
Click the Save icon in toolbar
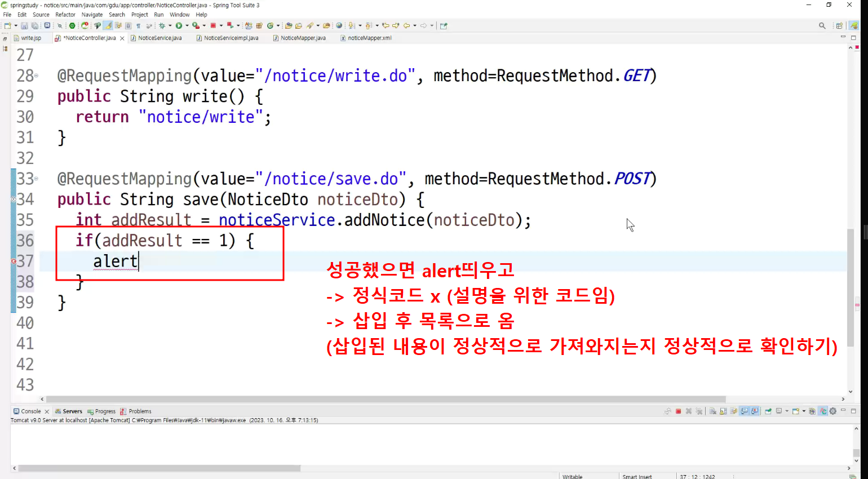point(24,25)
